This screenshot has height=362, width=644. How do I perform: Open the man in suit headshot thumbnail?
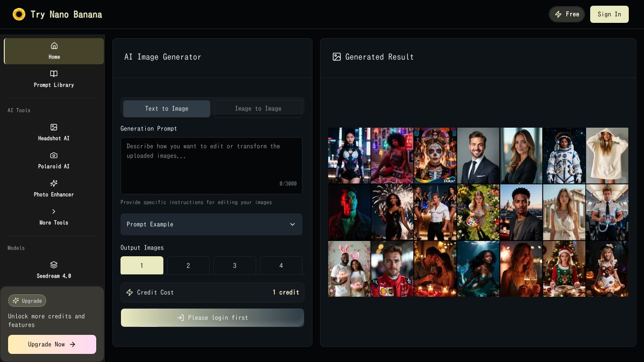click(478, 155)
